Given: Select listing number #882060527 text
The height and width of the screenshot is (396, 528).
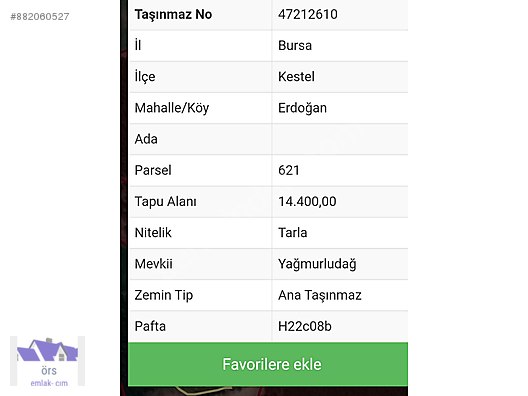Looking at the screenshot, I should tap(40, 16).
